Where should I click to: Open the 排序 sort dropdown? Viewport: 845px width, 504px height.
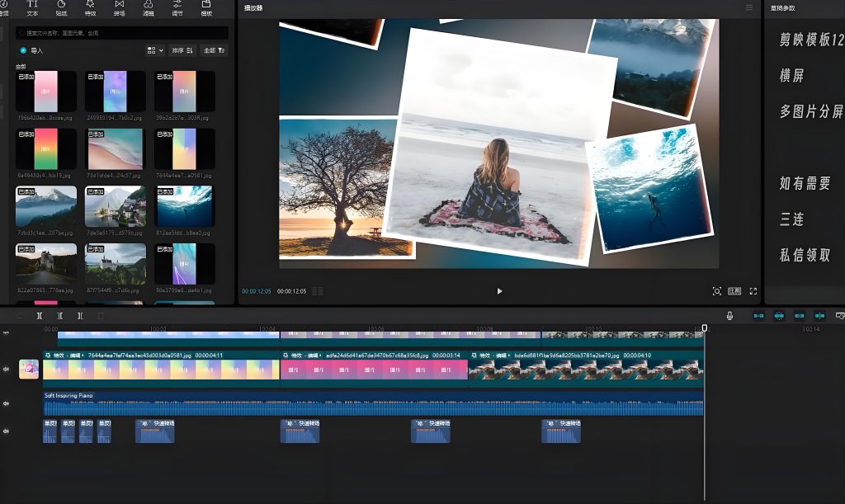tap(182, 50)
